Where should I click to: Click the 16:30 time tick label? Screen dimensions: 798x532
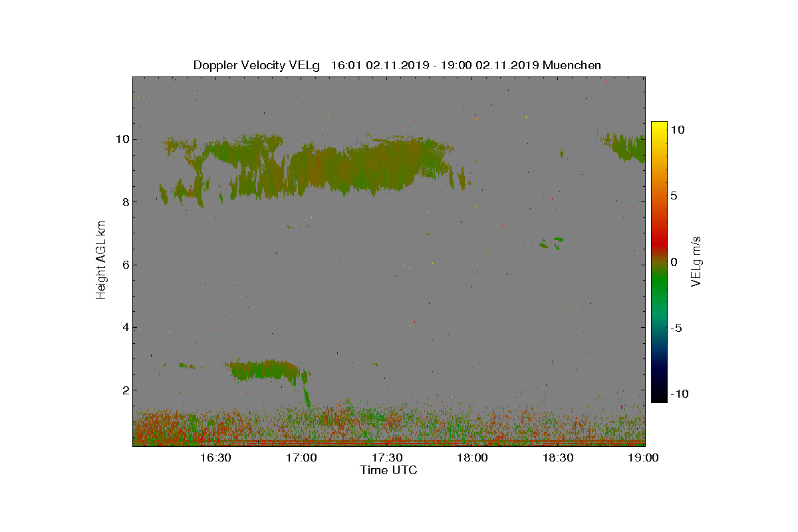click(x=215, y=458)
